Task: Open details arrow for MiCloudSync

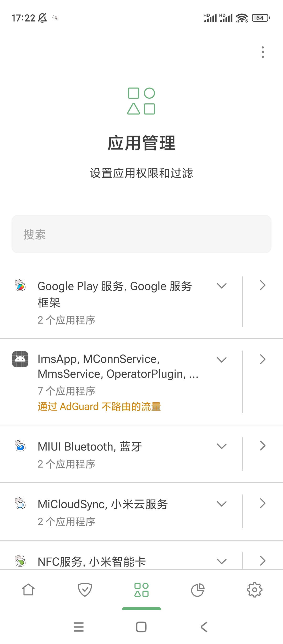Action: (x=263, y=503)
